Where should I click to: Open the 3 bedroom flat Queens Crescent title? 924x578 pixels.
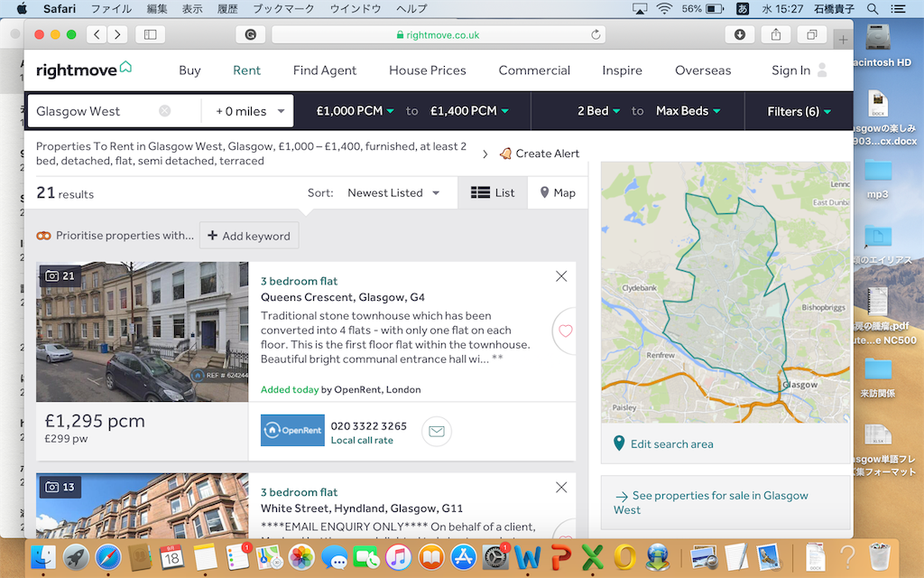coord(300,282)
